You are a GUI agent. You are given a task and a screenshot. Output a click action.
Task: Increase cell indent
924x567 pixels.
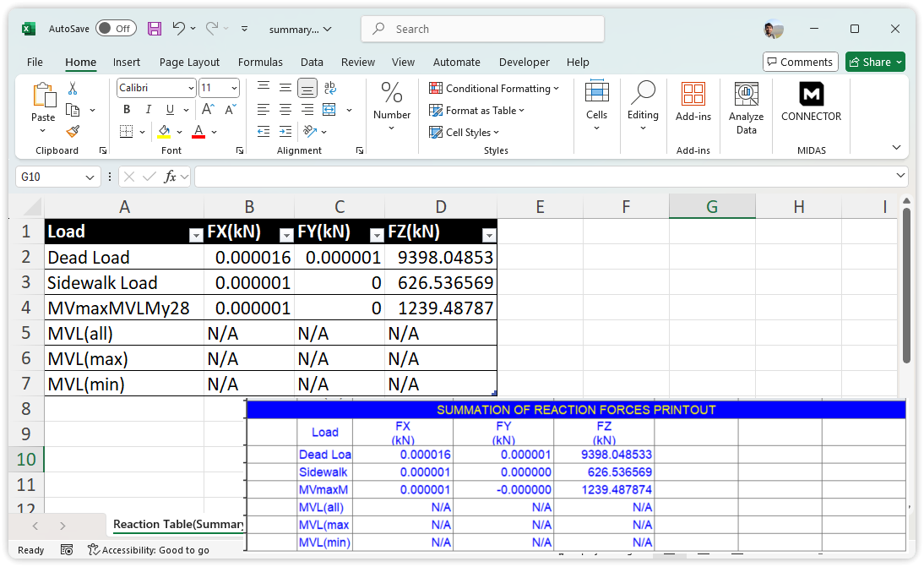(x=285, y=132)
